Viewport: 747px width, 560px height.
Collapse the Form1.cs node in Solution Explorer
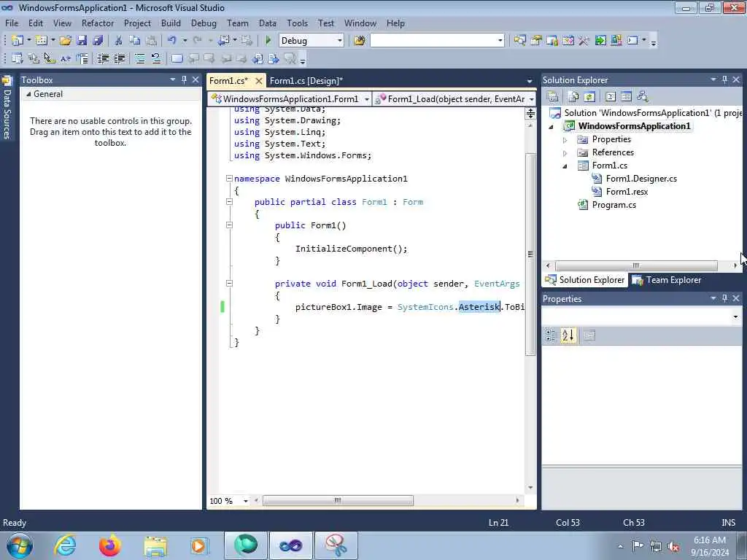pos(565,166)
